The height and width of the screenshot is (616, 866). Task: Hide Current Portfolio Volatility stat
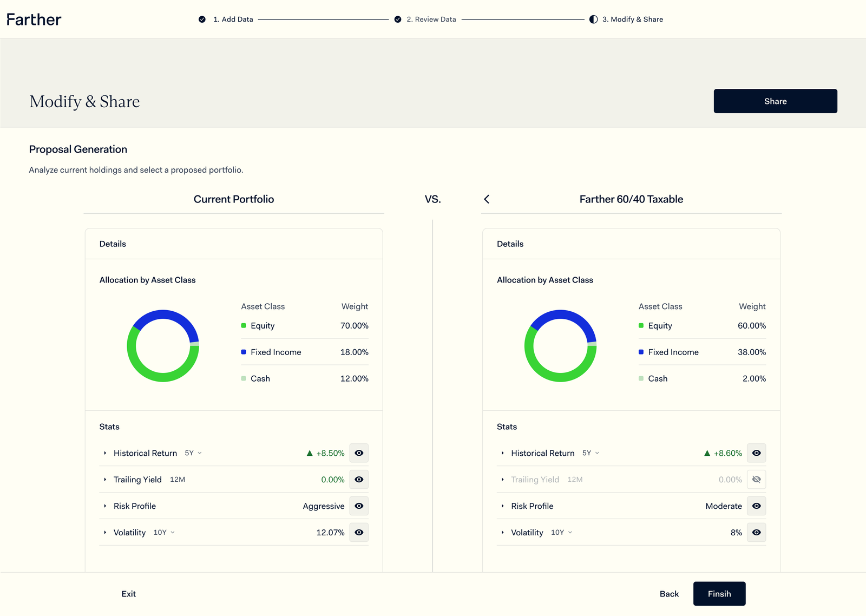pyautogui.click(x=359, y=533)
